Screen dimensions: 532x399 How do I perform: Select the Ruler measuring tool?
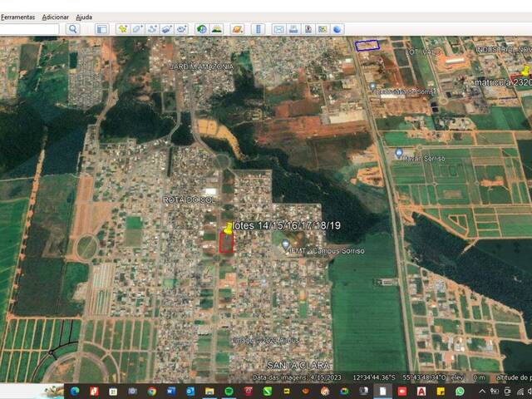coord(258,29)
